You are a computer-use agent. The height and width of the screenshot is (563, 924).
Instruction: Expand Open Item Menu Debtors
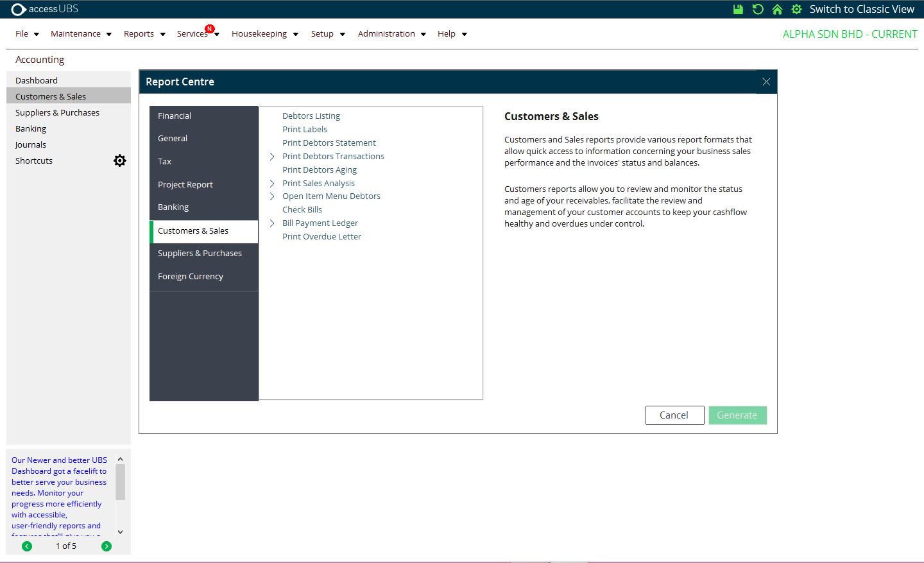coord(272,196)
